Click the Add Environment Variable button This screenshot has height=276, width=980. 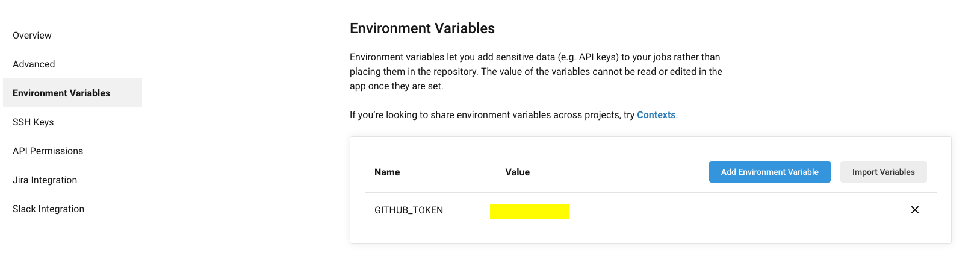(769, 172)
